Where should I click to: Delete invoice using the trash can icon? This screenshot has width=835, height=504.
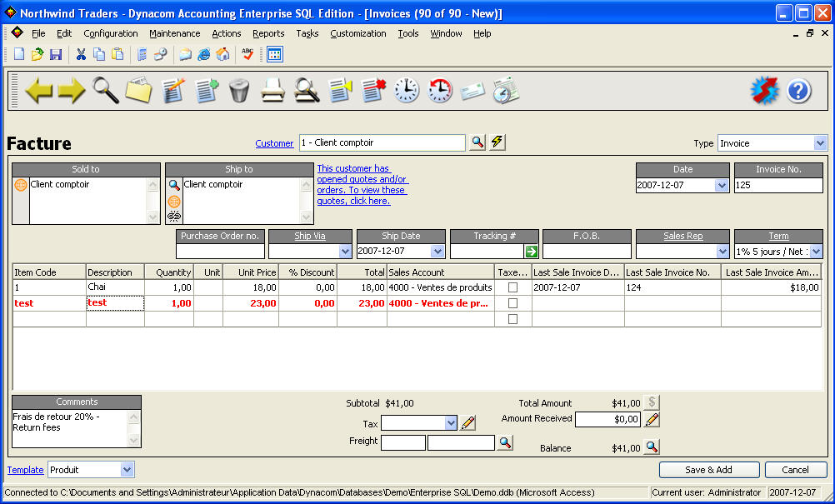click(x=239, y=91)
